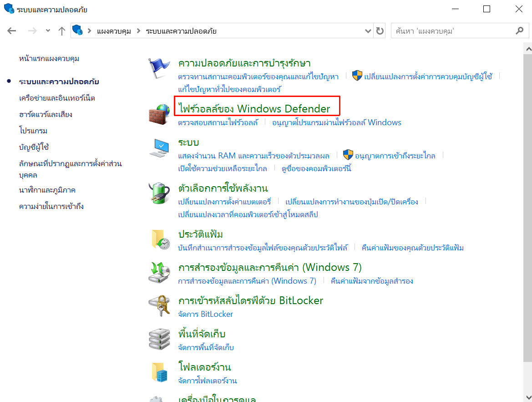Image resolution: width=532 pixels, height=402 pixels.
Task: Click the Power Options battery icon
Action: [x=159, y=193]
